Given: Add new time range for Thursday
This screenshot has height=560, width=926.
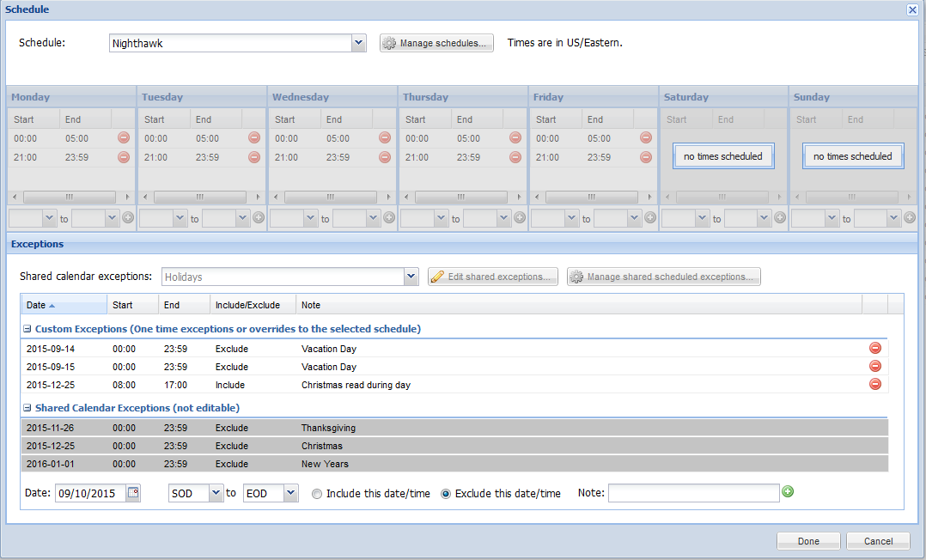Looking at the screenshot, I should (x=519, y=218).
